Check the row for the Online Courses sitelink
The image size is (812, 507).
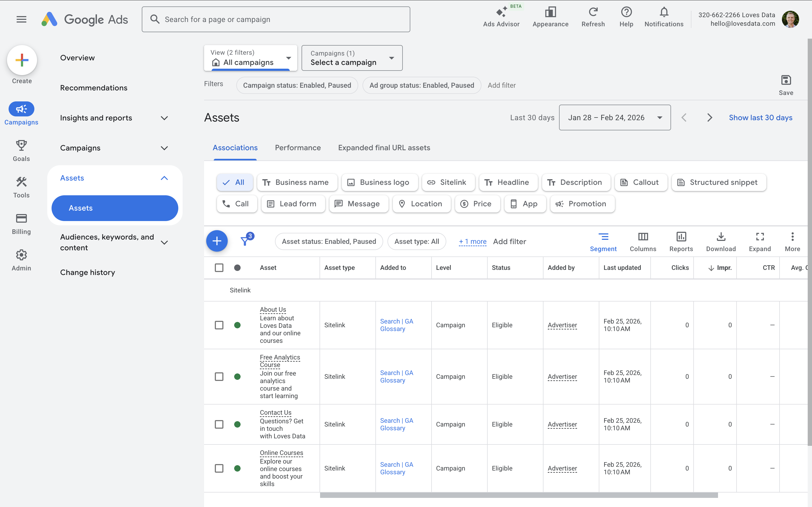click(x=219, y=468)
